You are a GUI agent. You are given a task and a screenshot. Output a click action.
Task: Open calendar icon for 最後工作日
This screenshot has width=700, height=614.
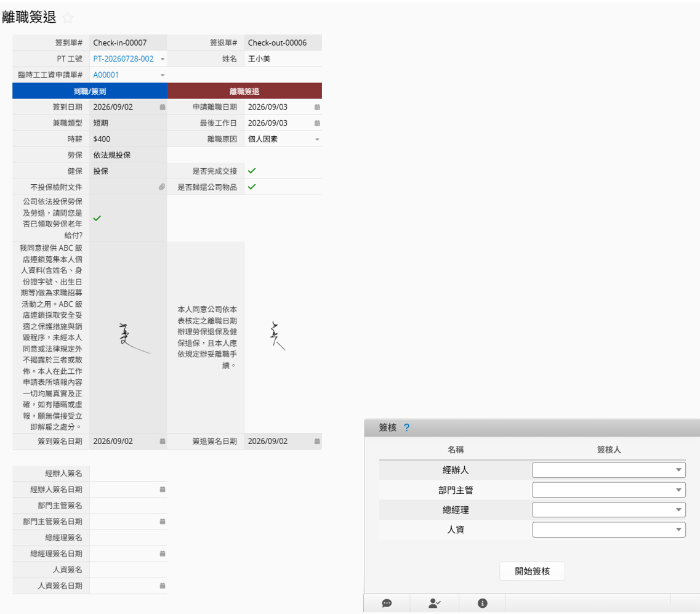(x=317, y=123)
